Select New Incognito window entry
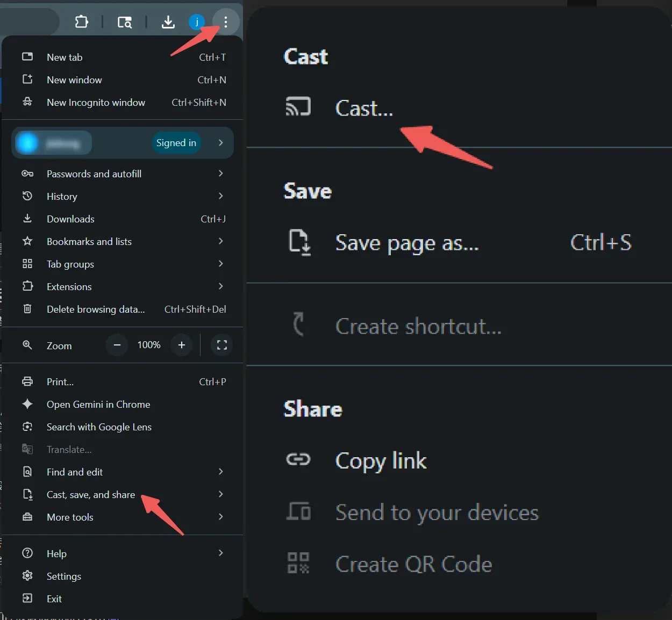The width and height of the screenshot is (672, 620). (x=123, y=102)
